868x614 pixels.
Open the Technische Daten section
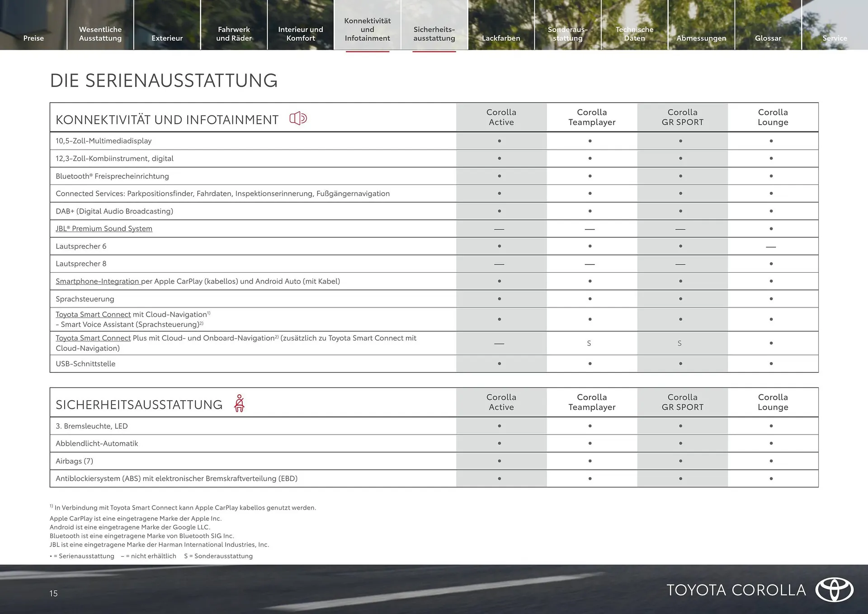pos(634,33)
